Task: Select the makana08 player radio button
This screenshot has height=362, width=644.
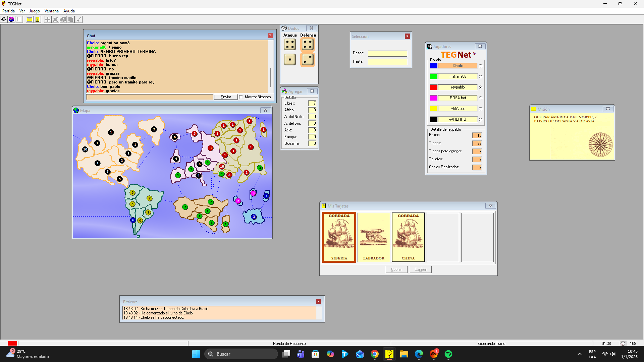Action: click(480, 77)
